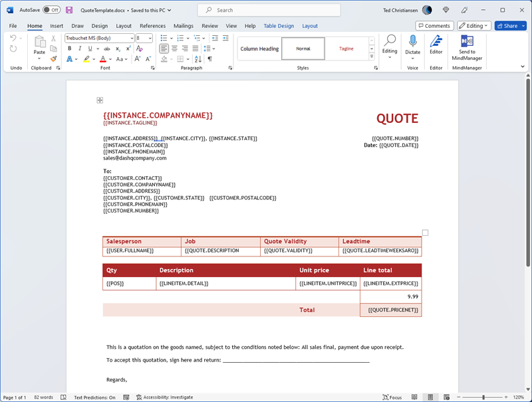Click the Save icon in title bar

(69, 10)
